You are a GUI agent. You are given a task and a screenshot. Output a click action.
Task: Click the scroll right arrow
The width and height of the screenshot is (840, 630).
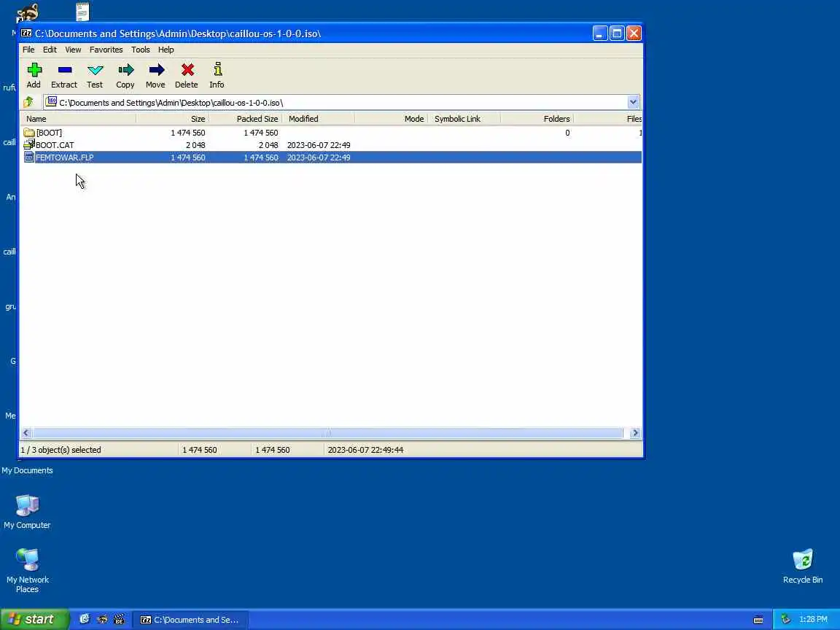click(x=635, y=432)
